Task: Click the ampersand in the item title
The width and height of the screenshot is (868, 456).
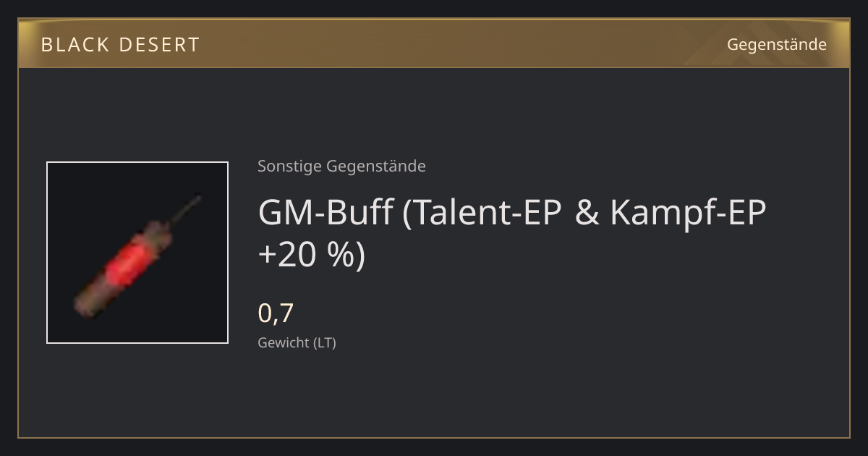Action: [588, 213]
